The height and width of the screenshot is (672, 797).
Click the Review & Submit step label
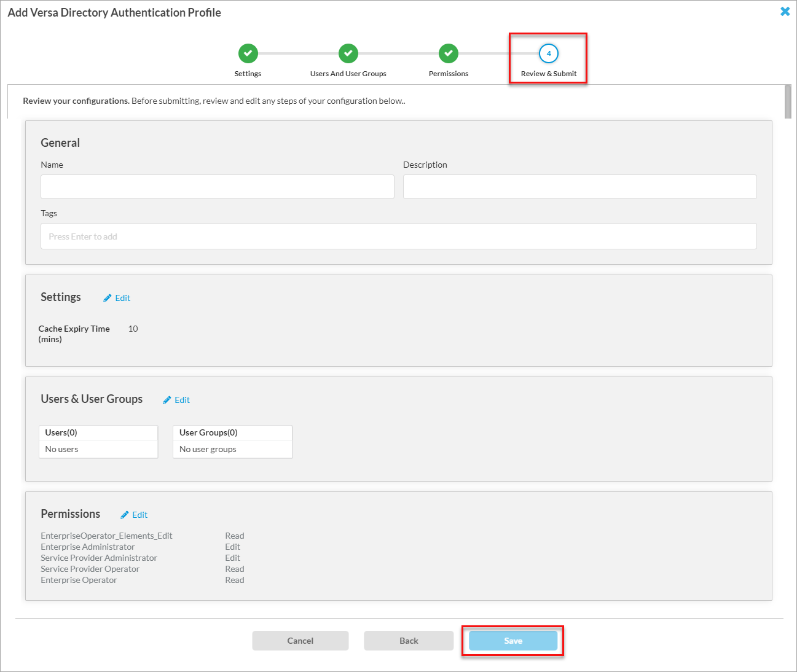549,74
